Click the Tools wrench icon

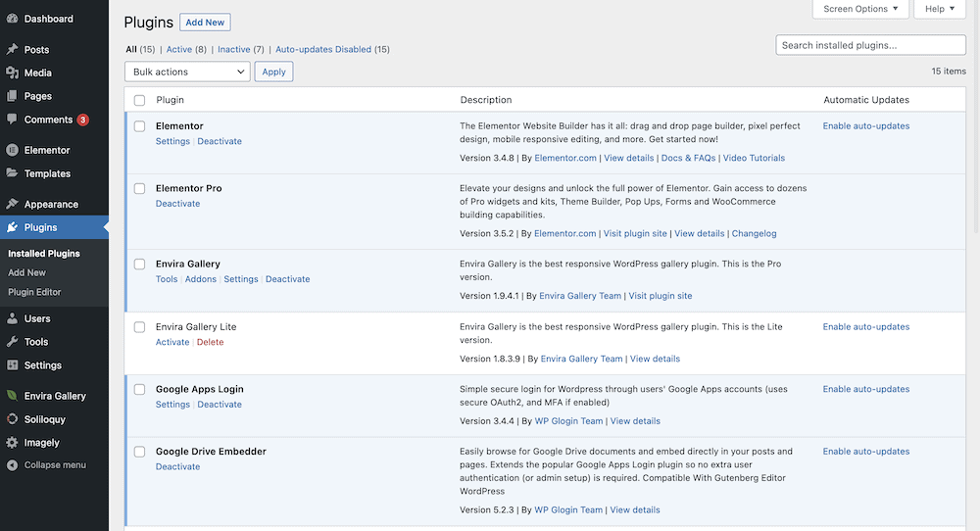[x=12, y=342]
